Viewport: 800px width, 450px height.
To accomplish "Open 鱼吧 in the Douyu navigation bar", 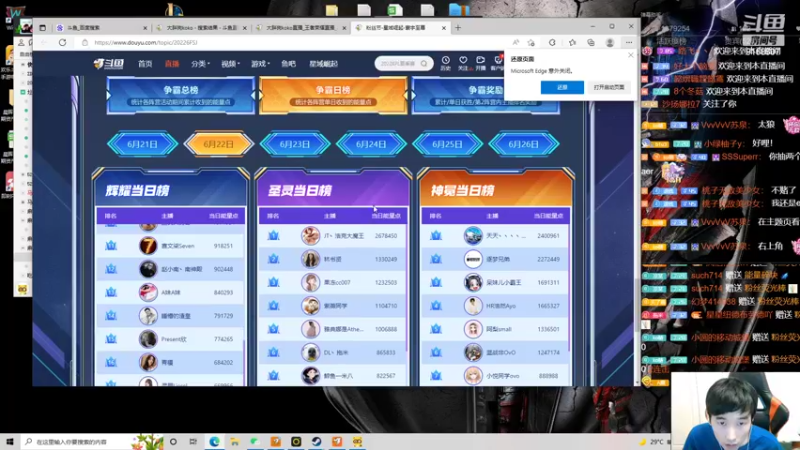I will tap(288, 64).
